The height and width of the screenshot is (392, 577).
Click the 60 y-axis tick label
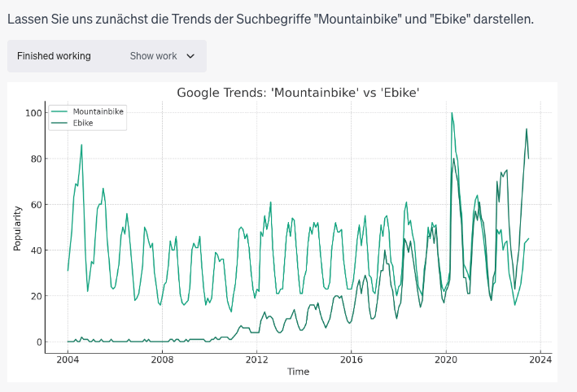coord(36,205)
